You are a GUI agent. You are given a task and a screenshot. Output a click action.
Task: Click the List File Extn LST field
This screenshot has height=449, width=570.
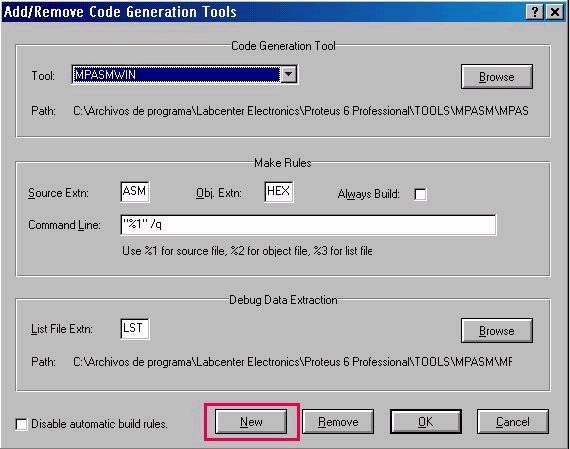click(135, 329)
